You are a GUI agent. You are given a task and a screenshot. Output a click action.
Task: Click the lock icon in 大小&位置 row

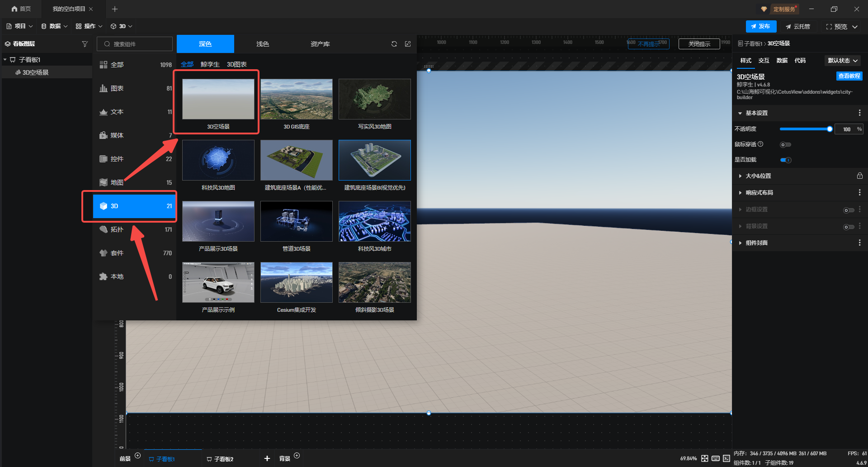pos(859,176)
